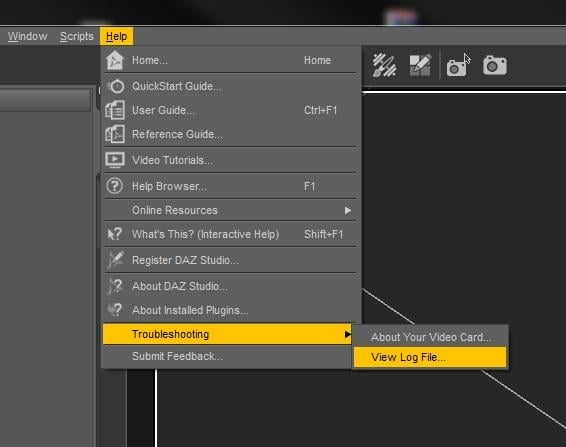Open the QuickStart Guide entry

[x=230, y=86]
